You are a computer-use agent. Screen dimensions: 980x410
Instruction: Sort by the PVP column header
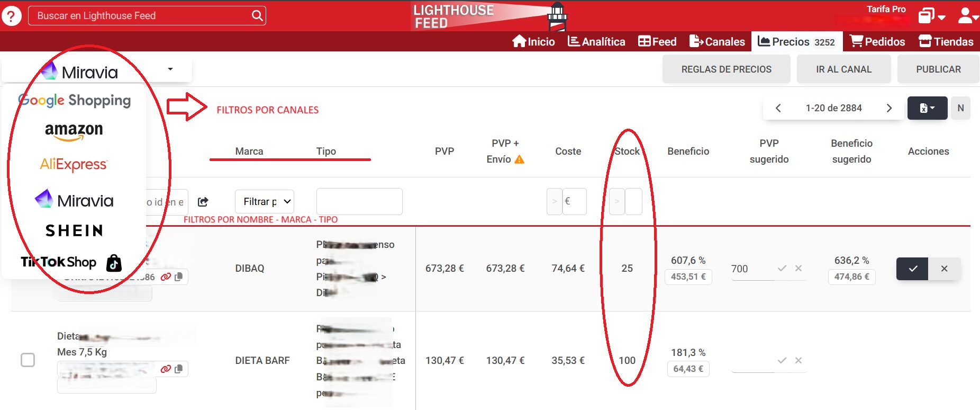pos(444,151)
